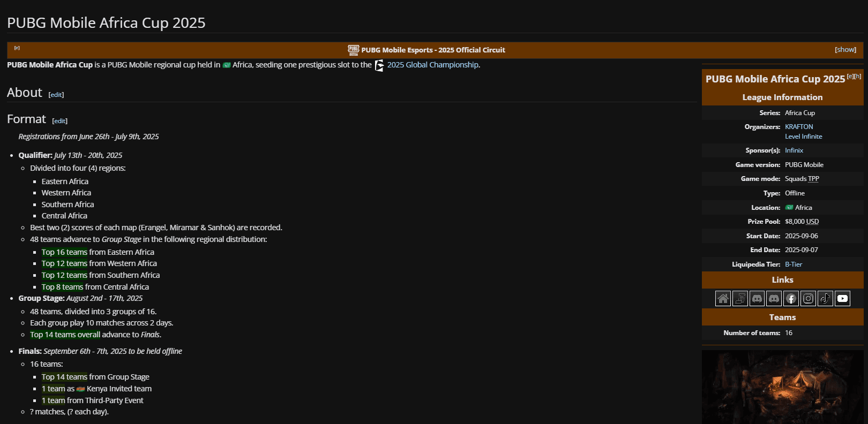
Task: Open the rules document link icon
Action: [x=740, y=298]
